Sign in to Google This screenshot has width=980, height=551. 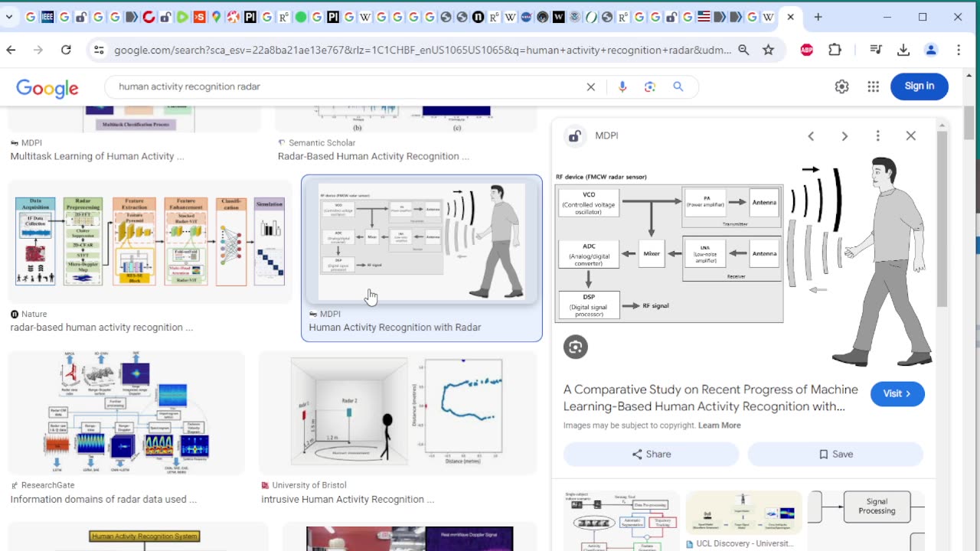click(x=919, y=86)
